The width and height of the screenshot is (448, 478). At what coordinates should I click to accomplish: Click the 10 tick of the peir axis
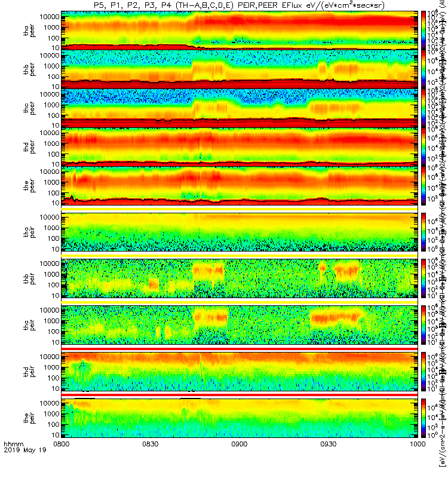pyautogui.click(x=55, y=435)
